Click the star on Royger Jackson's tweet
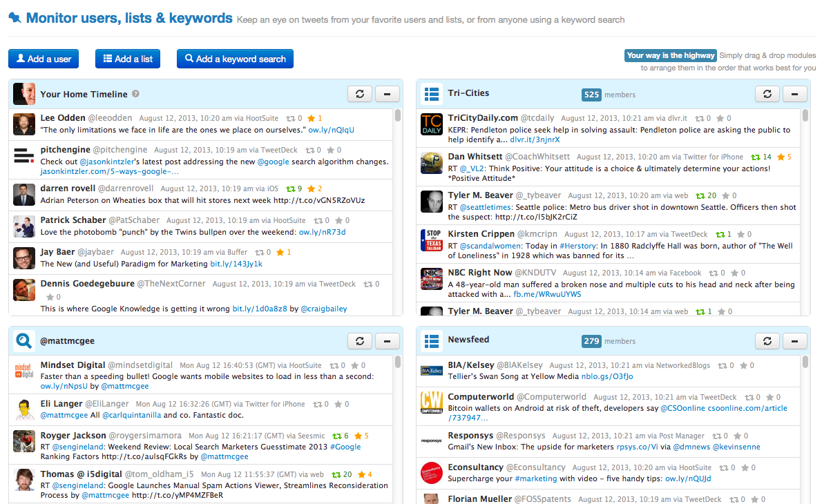 (x=359, y=436)
